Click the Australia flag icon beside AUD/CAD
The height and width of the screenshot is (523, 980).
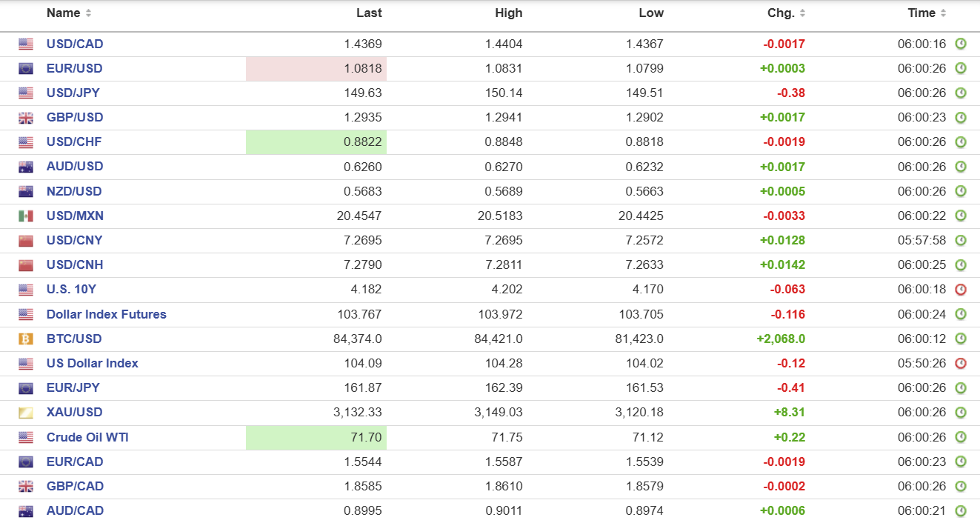[x=26, y=511]
